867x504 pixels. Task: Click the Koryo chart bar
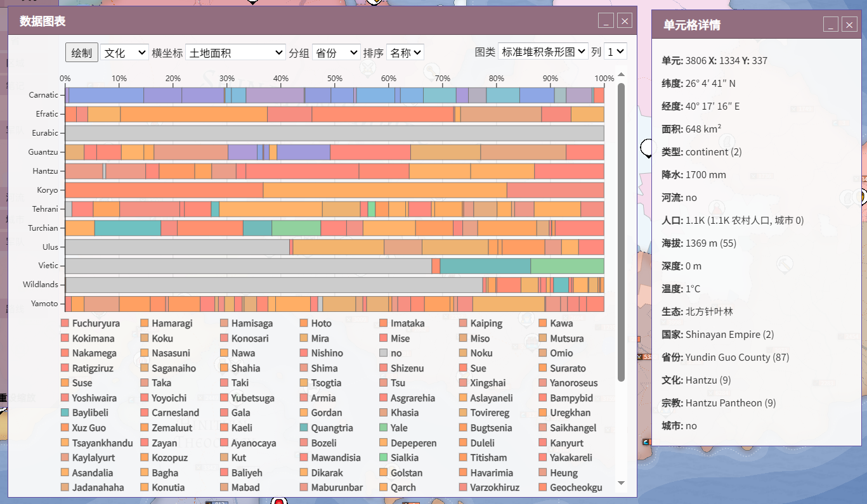coord(334,190)
